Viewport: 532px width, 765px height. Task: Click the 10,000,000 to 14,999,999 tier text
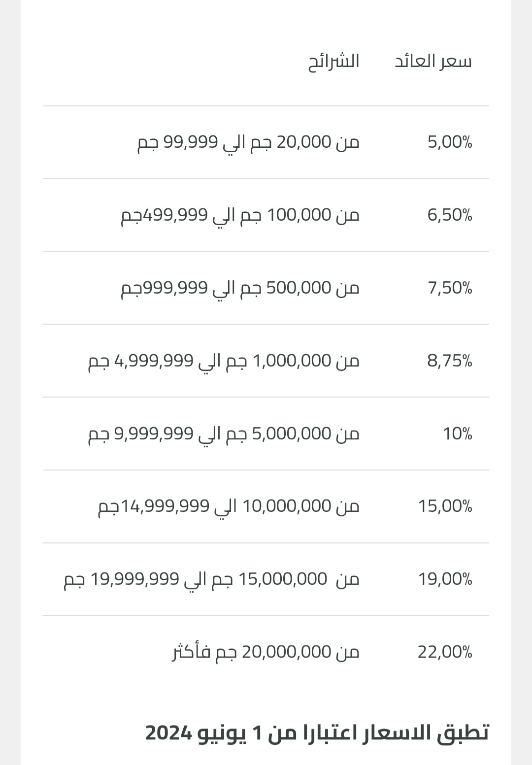coord(229,506)
